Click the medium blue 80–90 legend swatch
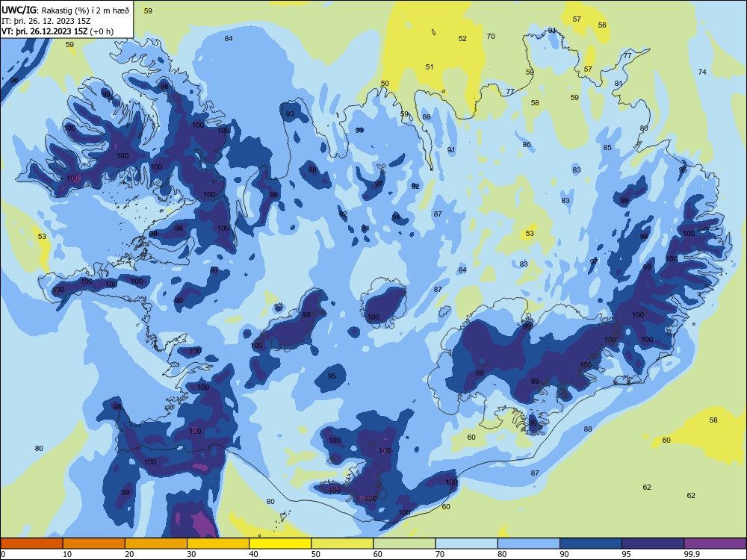The width and height of the screenshot is (747, 560). coord(529,544)
